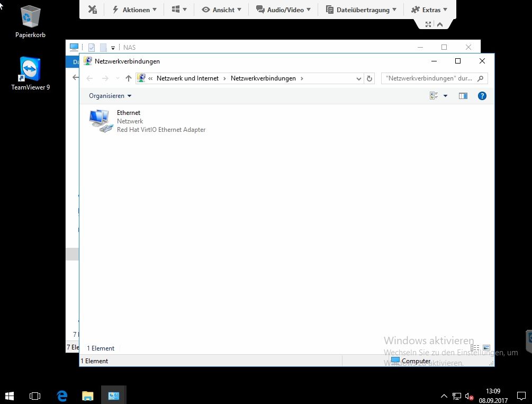Open the Dateiübertragung menu
The height and width of the screenshot is (404, 532).
coord(361,10)
